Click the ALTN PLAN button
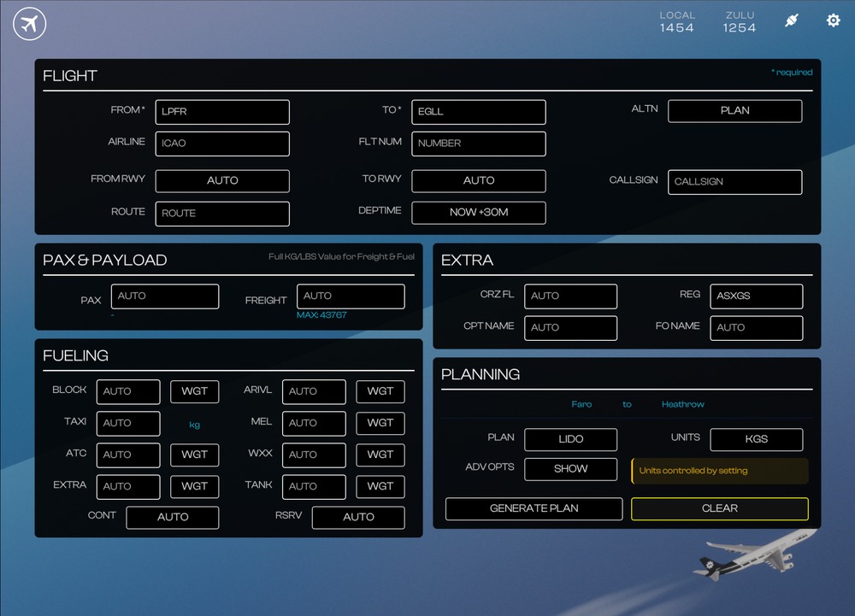Image resolution: width=855 pixels, height=616 pixels. pos(734,111)
